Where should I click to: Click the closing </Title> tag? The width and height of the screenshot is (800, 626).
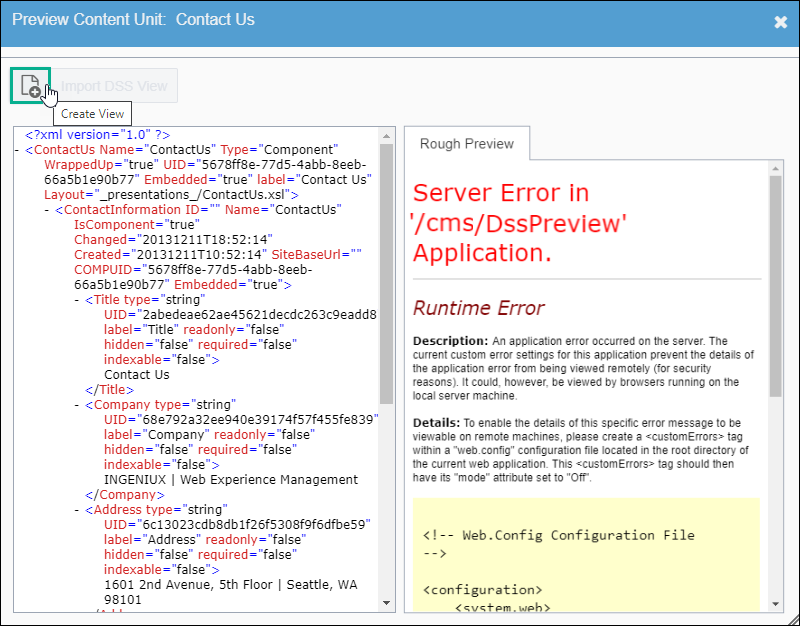110,390
